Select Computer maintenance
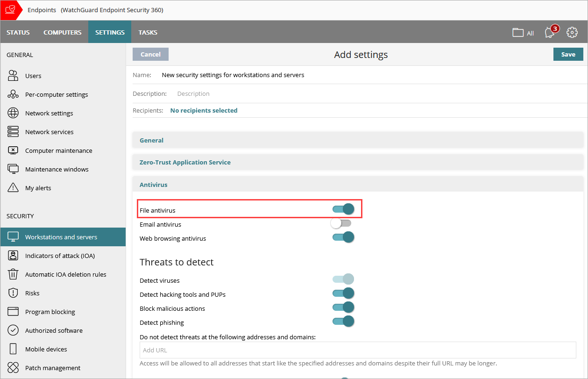The height and width of the screenshot is (379, 588). [13, 150]
